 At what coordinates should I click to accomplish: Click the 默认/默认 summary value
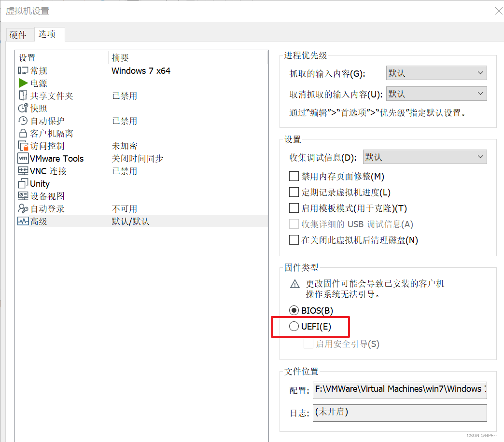pyautogui.click(x=130, y=221)
